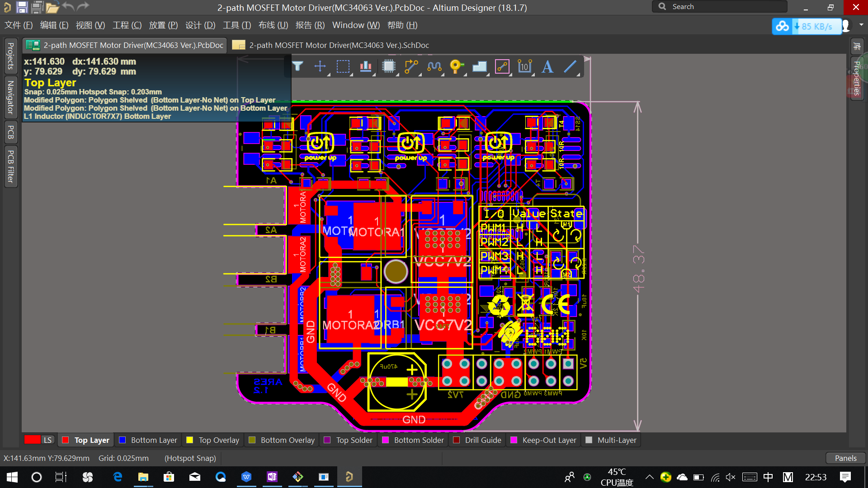Screen dimensions: 868x488
Task: Click the Place Via icon
Action: (457, 66)
